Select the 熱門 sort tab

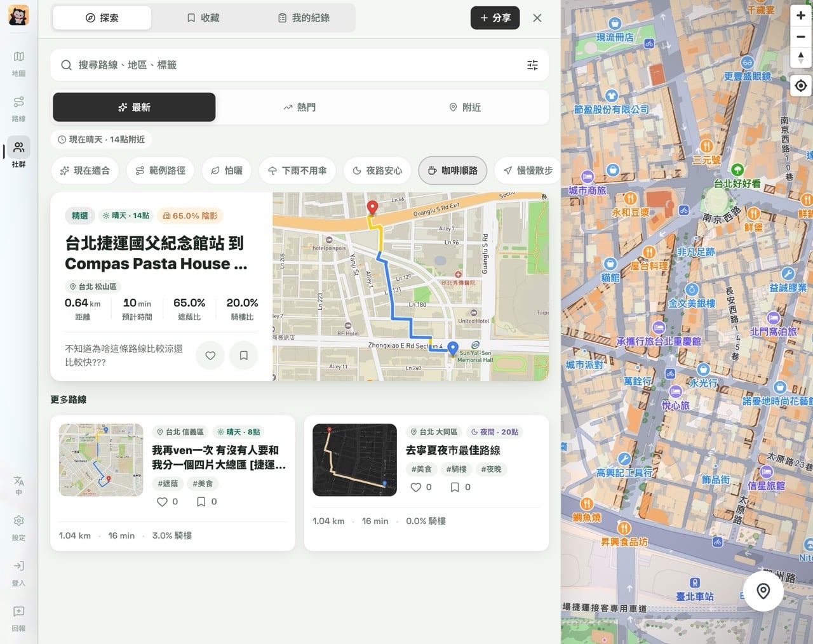299,107
